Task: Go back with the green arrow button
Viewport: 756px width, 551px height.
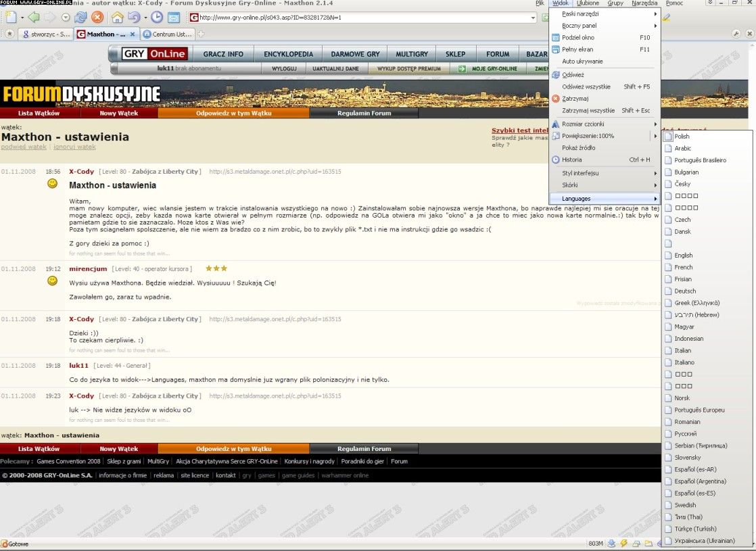Action: click(33, 18)
